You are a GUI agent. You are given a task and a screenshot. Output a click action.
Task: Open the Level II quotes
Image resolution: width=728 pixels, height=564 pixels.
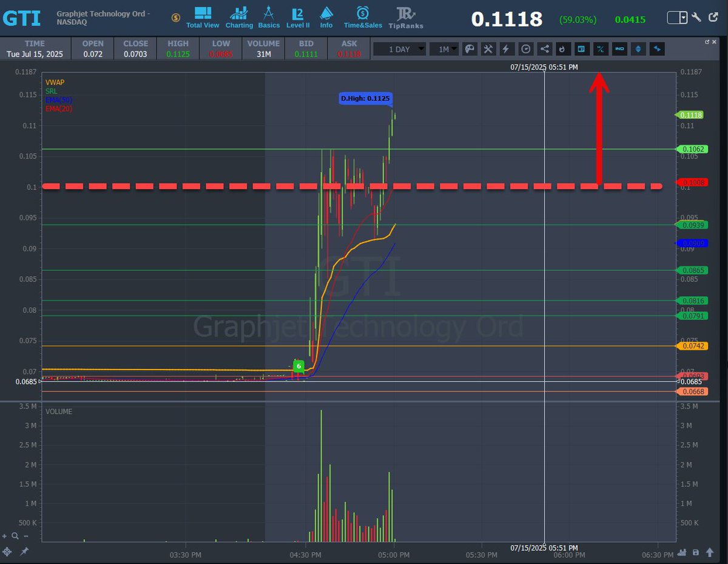tap(298, 17)
